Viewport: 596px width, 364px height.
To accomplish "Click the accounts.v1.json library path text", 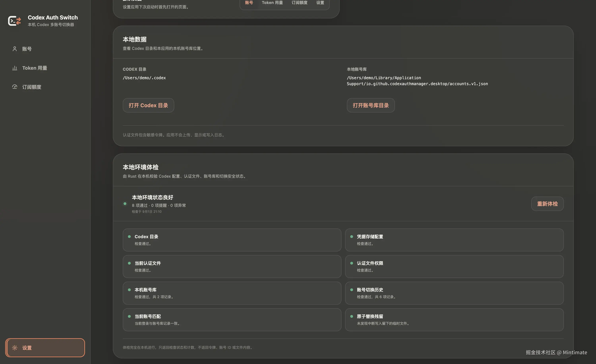I will click(x=417, y=81).
